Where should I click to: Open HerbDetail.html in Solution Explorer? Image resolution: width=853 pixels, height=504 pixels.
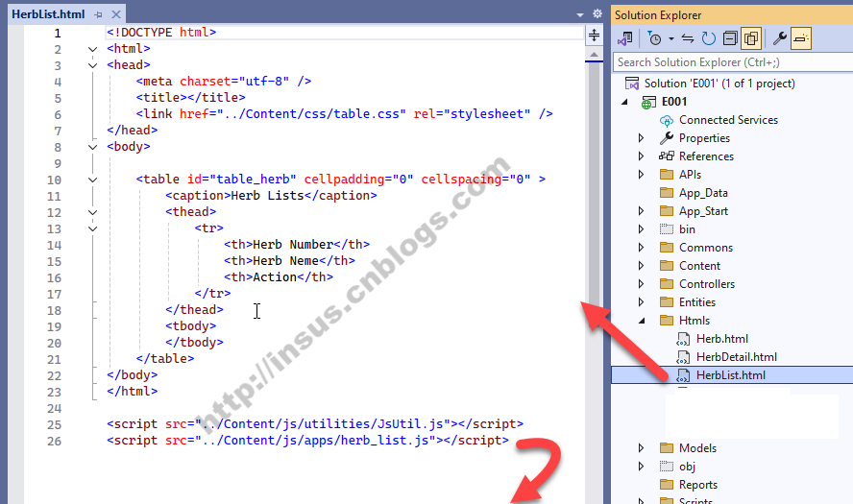(736, 357)
